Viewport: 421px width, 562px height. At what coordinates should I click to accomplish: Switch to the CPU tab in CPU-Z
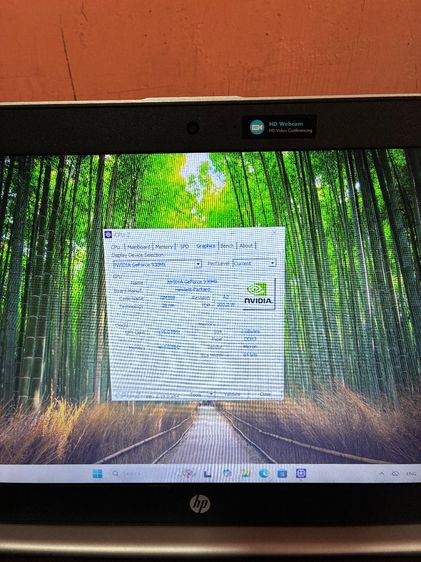[115, 247]
